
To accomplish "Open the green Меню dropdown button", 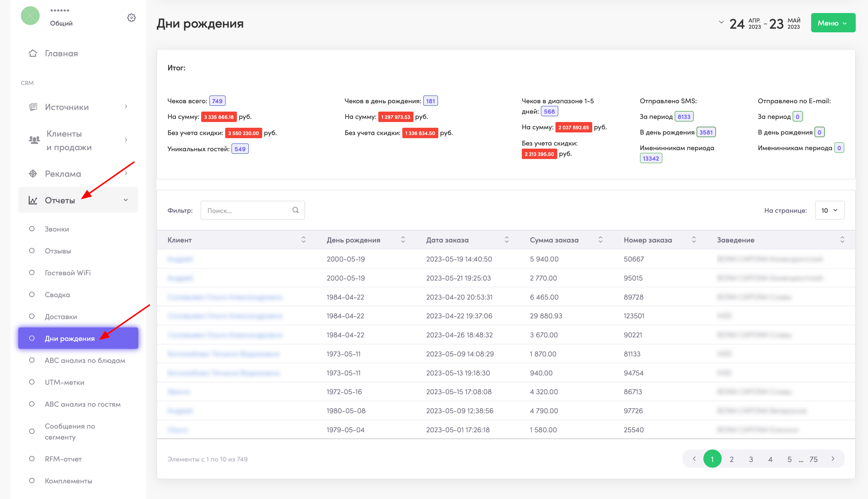I will tap(833, 23).
